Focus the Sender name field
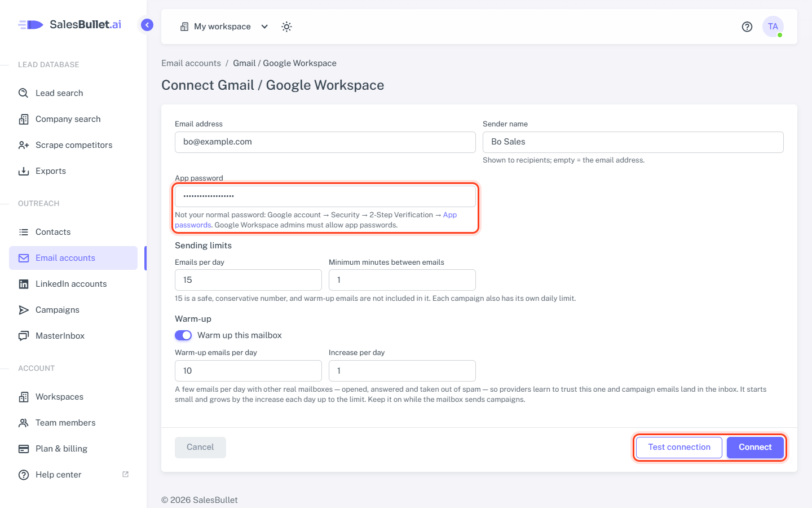Image resolution: width=812 pixels, height=508 pixels. point(633,142)
